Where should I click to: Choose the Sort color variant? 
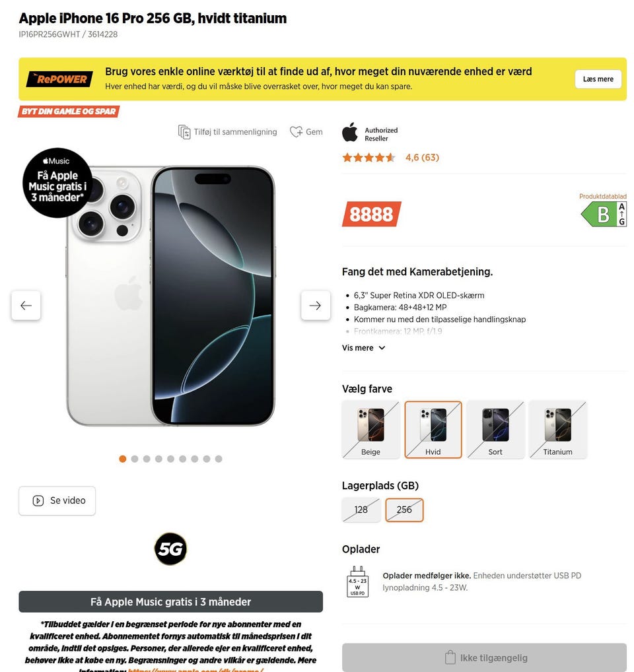coord(495,430)
